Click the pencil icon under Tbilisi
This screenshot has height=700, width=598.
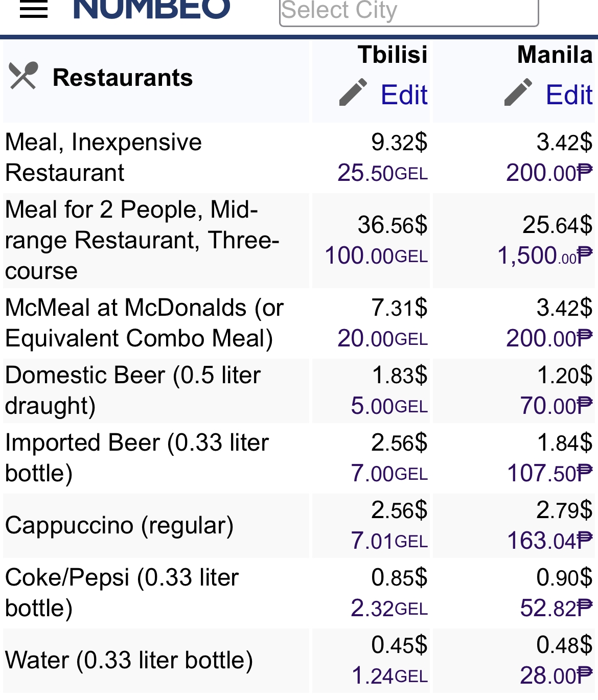[353, 93]
